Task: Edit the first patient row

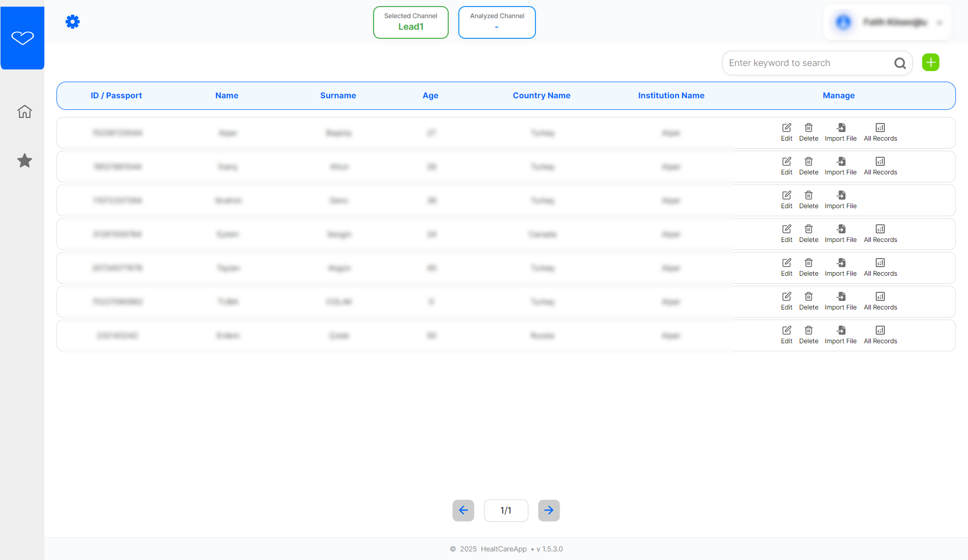Action: tap(786, 132)
